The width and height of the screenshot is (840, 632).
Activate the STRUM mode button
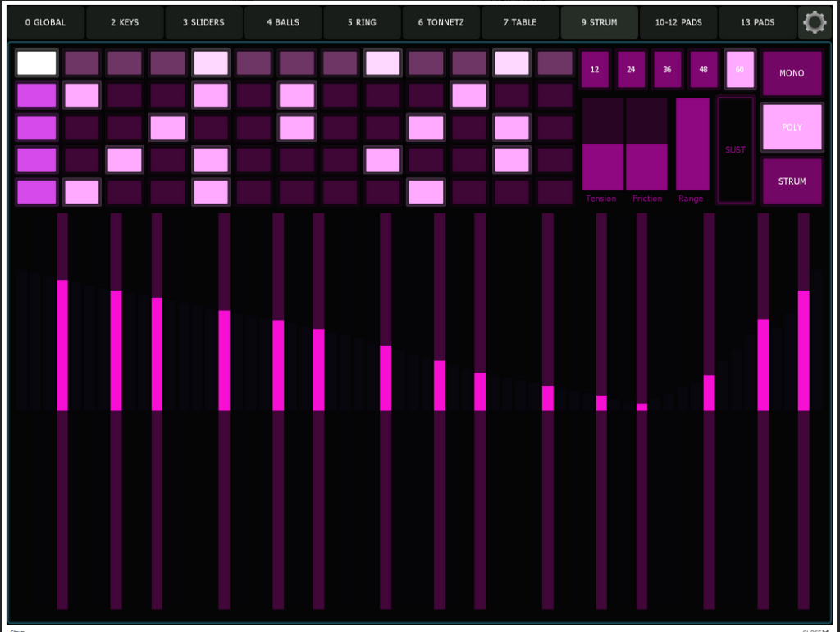pyautogui.click(x=792, y=181)
